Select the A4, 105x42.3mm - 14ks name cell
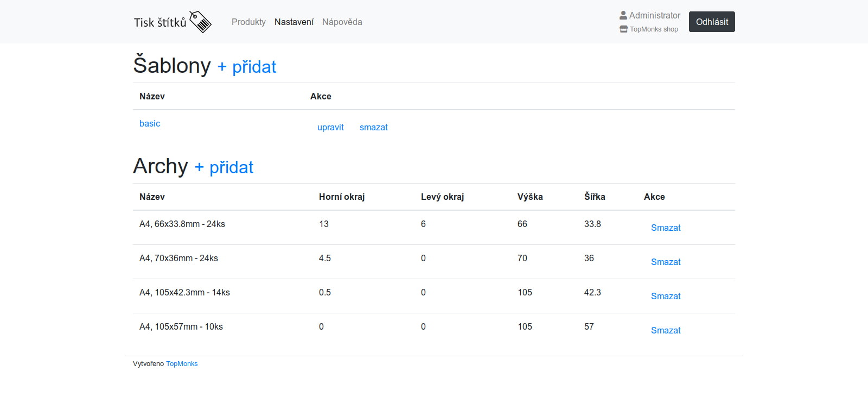Screen dimensions: 868x416 coord(184,292)
